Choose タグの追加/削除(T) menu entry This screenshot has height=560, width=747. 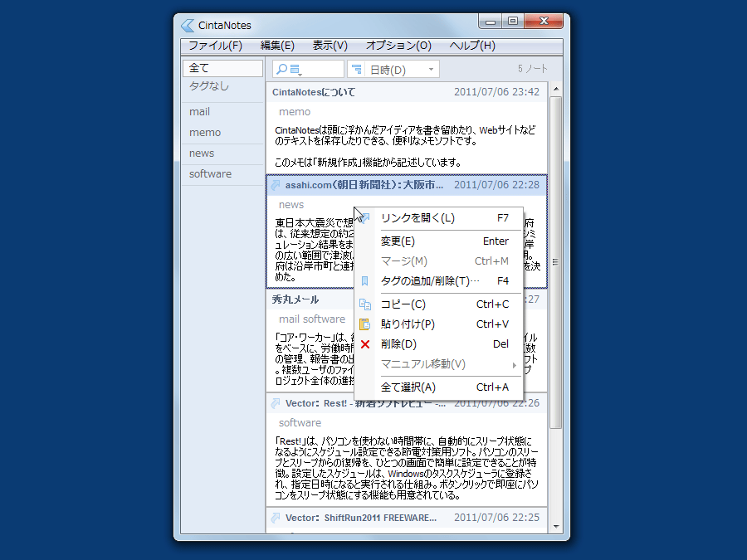click(439, 281)
